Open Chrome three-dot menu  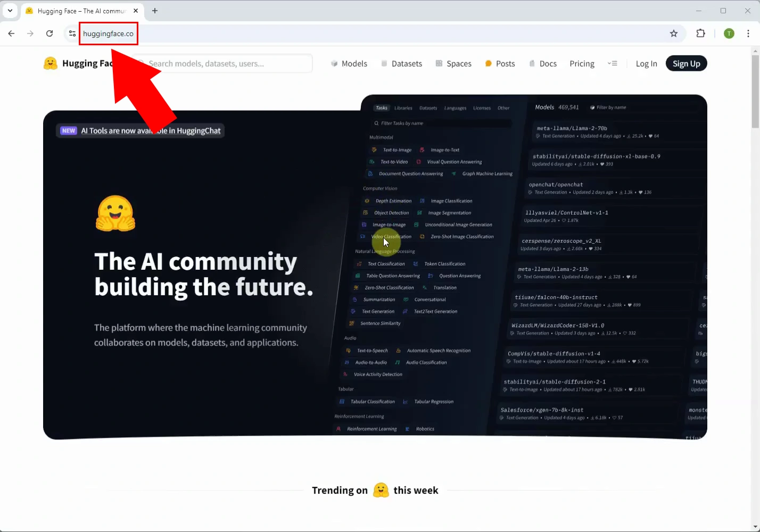pyautogui.click(x=748, y=34)
